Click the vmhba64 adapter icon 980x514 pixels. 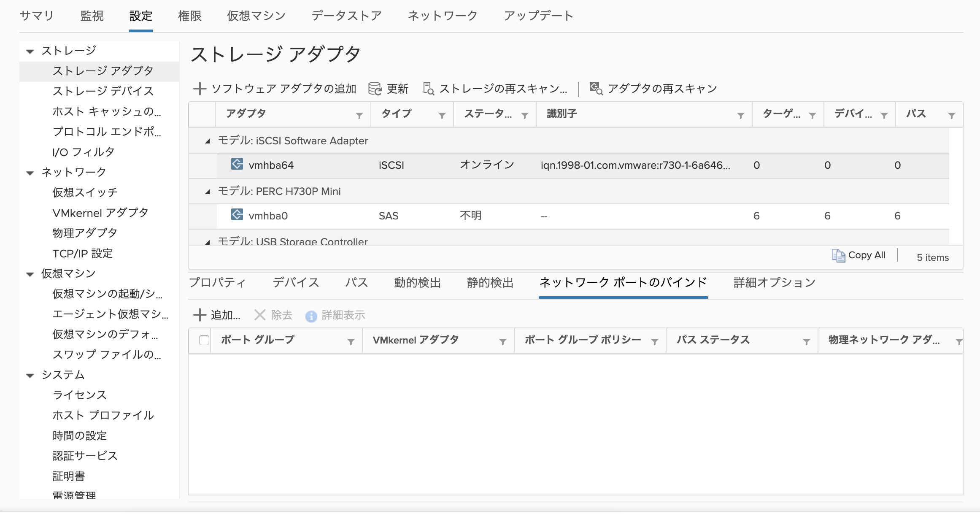237,164
